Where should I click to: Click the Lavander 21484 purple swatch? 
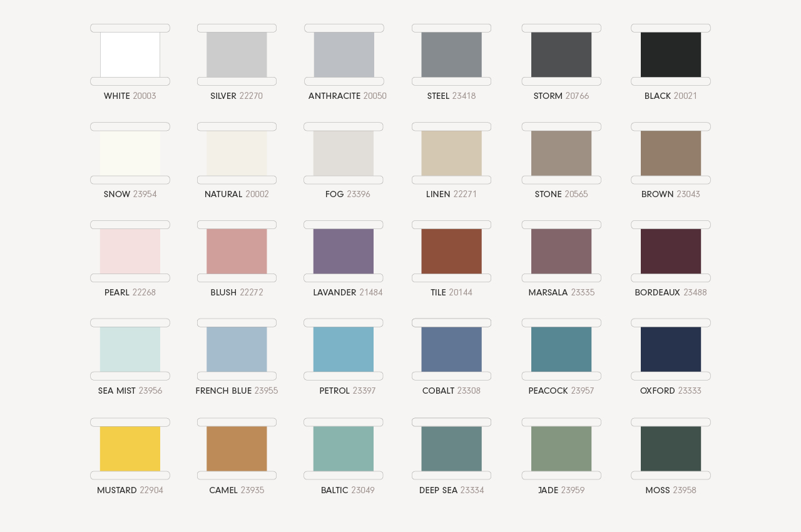(344, 252)
